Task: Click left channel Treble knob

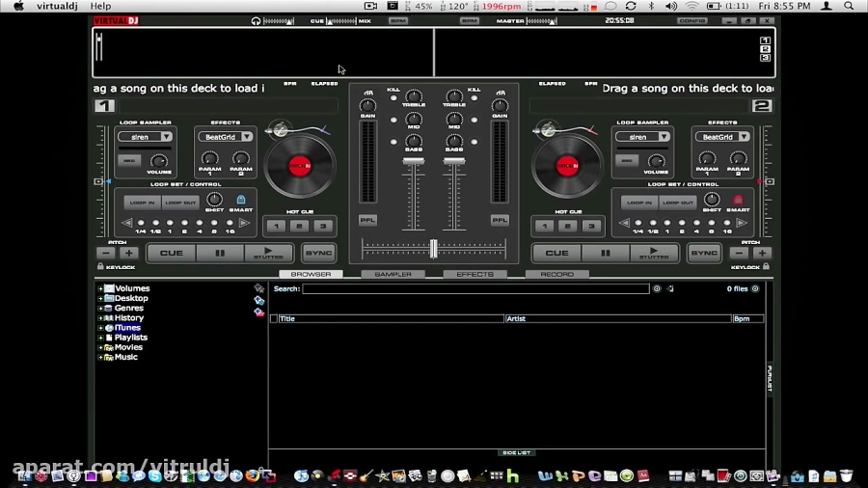Action: [x=414, y=95]
